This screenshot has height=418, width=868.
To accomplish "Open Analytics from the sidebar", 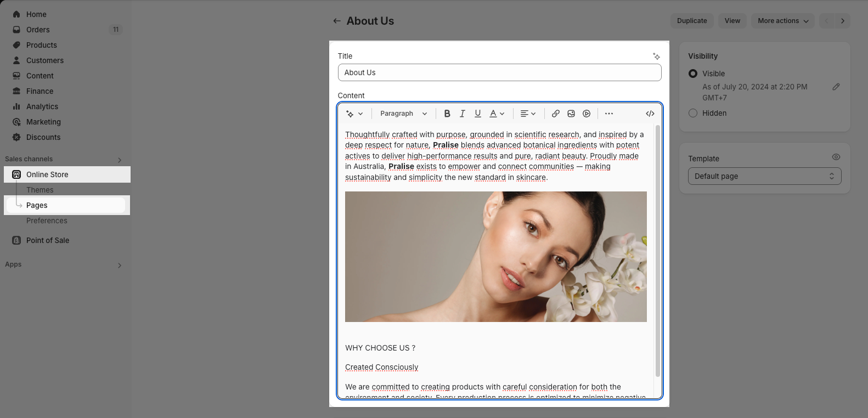I will [x=42, y=106].
